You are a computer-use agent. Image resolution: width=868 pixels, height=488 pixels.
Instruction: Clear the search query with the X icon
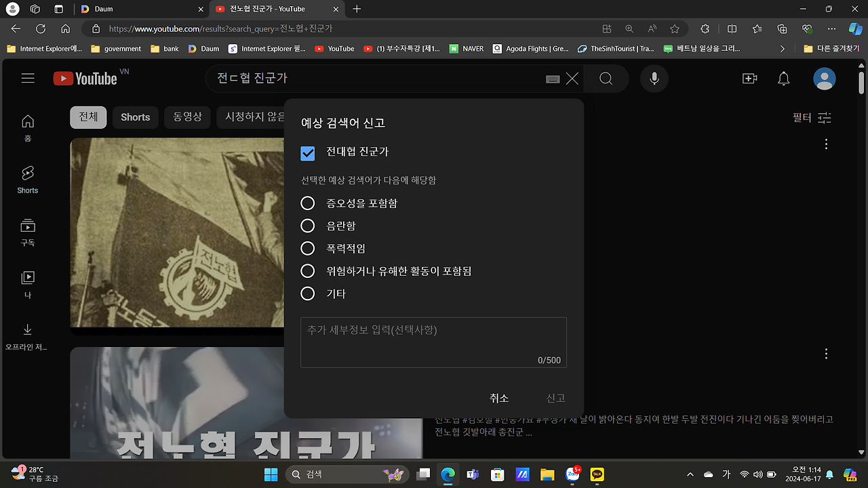pyautogui.click(x=572, y=78)
